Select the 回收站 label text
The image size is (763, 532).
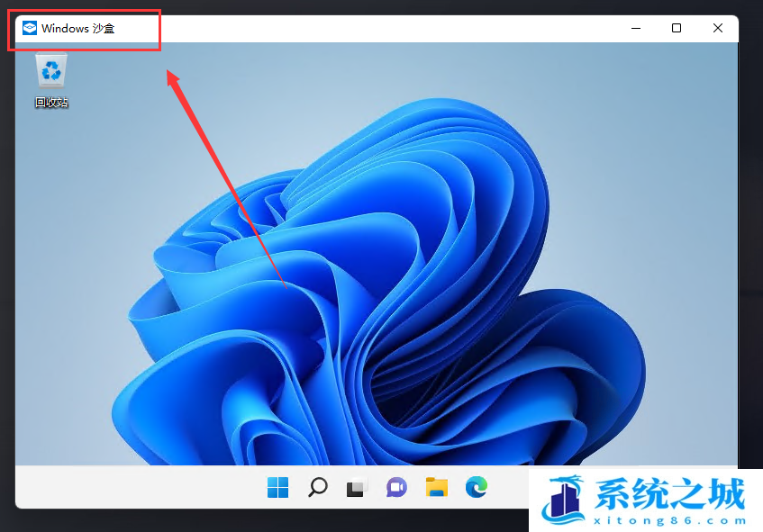51,102
